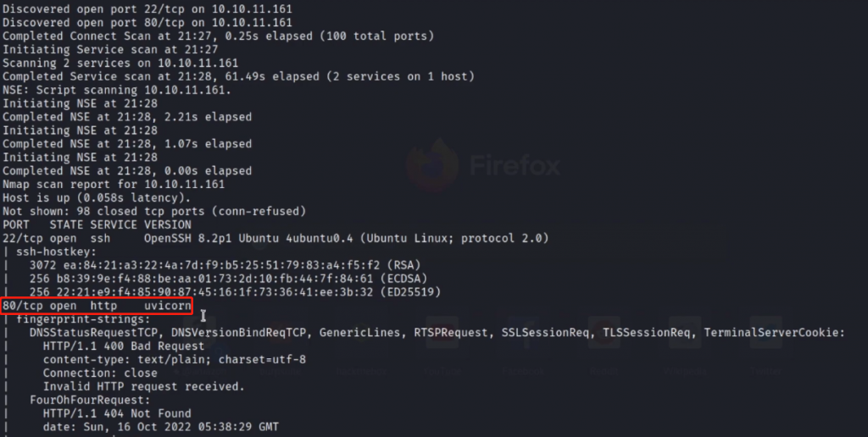868x437 pixels.
Task: Click the red-highlighted 80/tcp open http uvicorn line
Action: 96,305
